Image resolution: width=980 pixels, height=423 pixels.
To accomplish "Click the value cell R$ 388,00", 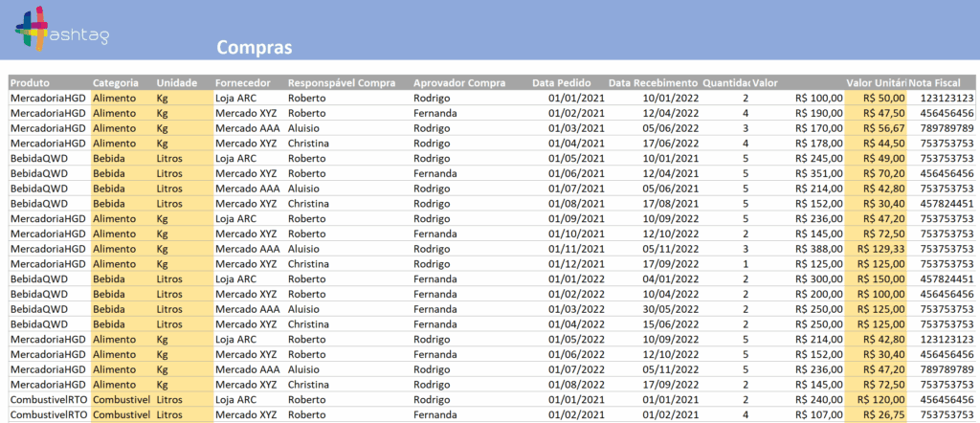I will (819, 249).
